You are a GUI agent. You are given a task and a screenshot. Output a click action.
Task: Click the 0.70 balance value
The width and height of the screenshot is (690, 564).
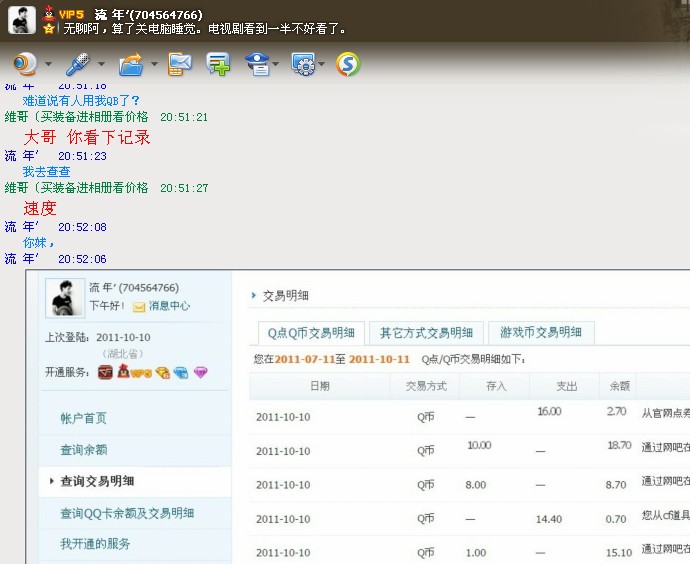616,519
